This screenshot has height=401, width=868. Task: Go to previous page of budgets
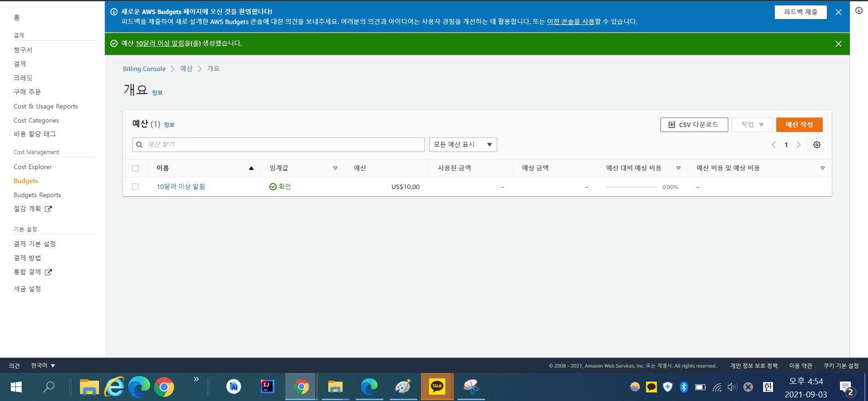(774, 145)
